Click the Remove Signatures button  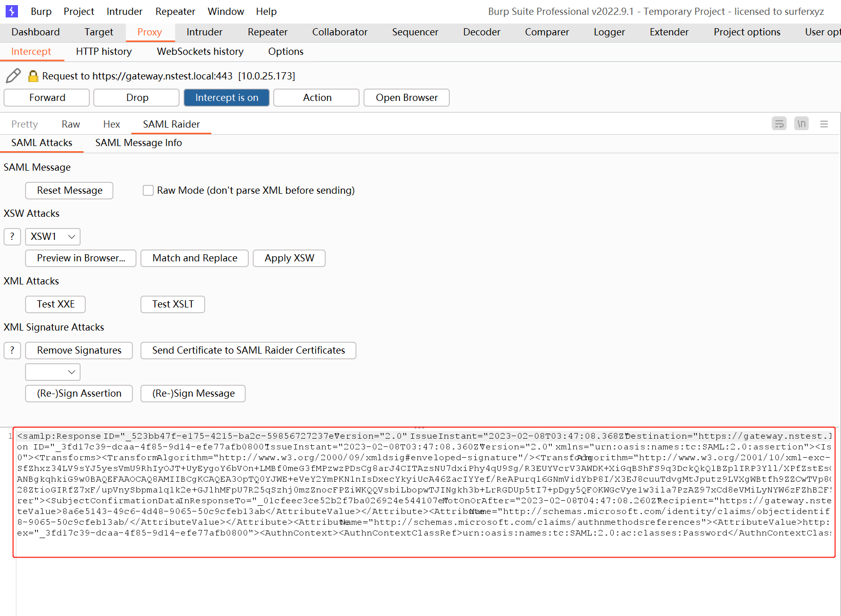(x=79, y=351)
